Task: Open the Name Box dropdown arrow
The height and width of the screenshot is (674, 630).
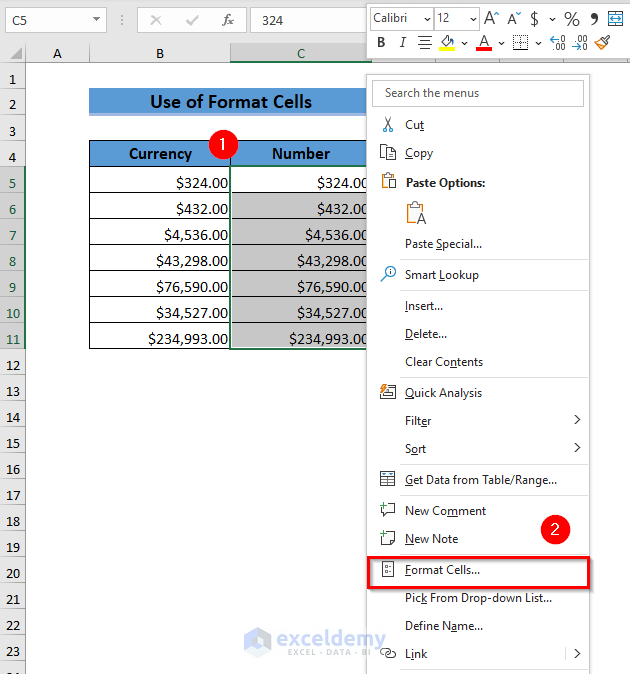Action: coord(96,19)
